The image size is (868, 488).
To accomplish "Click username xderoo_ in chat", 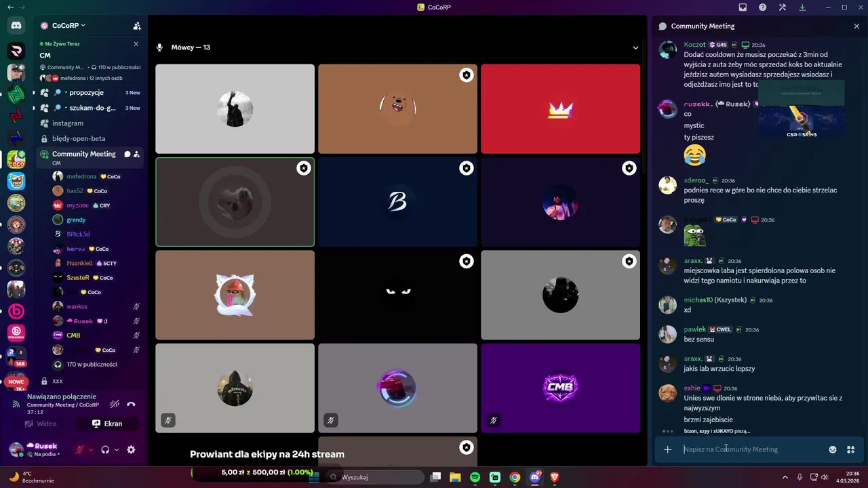I will [x=696, y=181].
